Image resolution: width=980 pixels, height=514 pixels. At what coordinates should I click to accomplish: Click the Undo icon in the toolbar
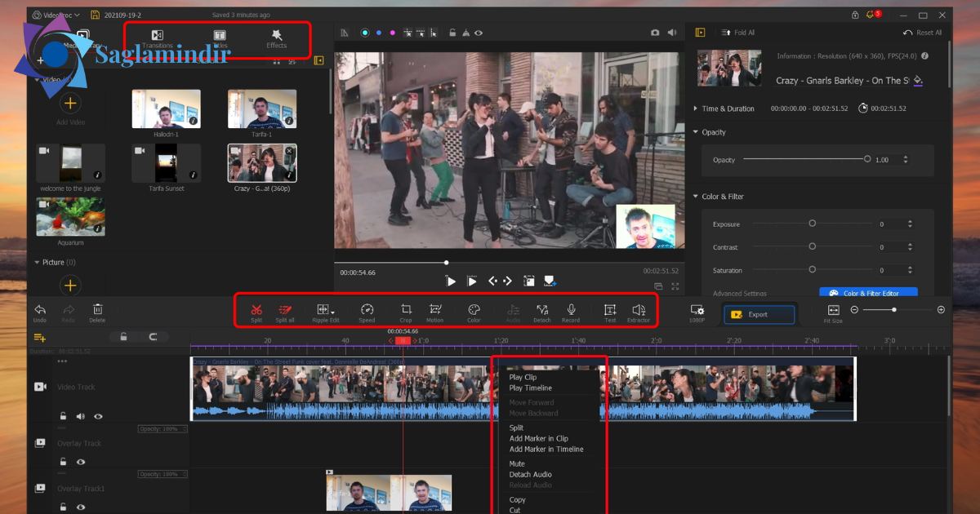[40, 309]
